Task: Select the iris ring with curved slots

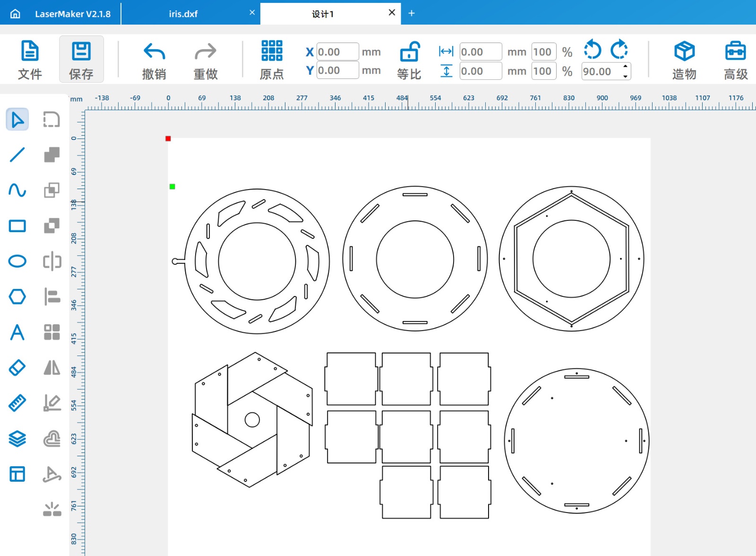Action: tap(251, 261)
